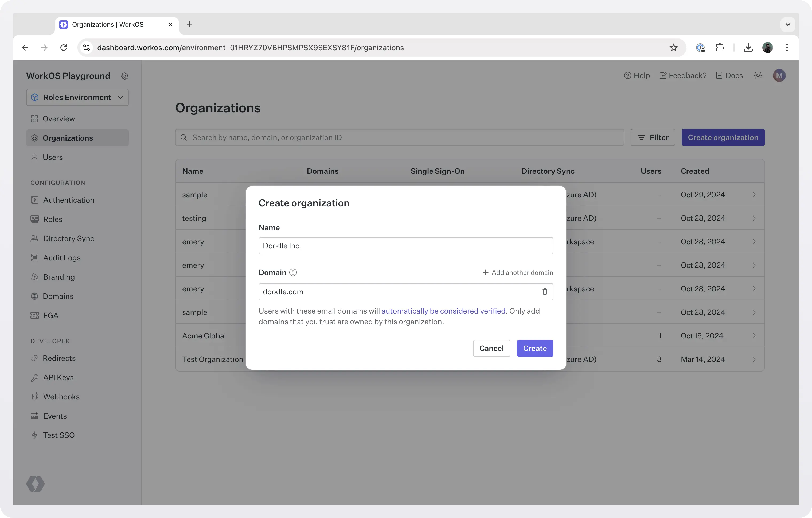The width and height of the screenshot is (812, 518).
Task: Click the Create organization header button
Action: 723,137
